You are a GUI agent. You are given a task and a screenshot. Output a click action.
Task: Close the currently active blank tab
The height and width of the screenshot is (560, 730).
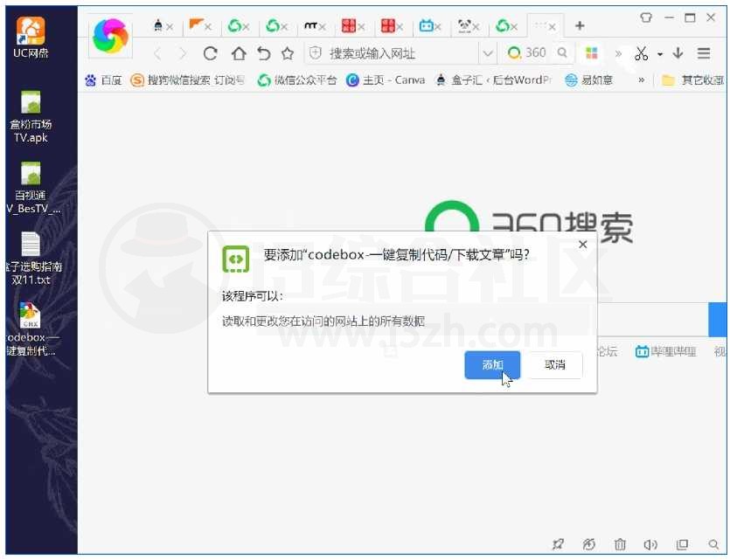[553, 27]
